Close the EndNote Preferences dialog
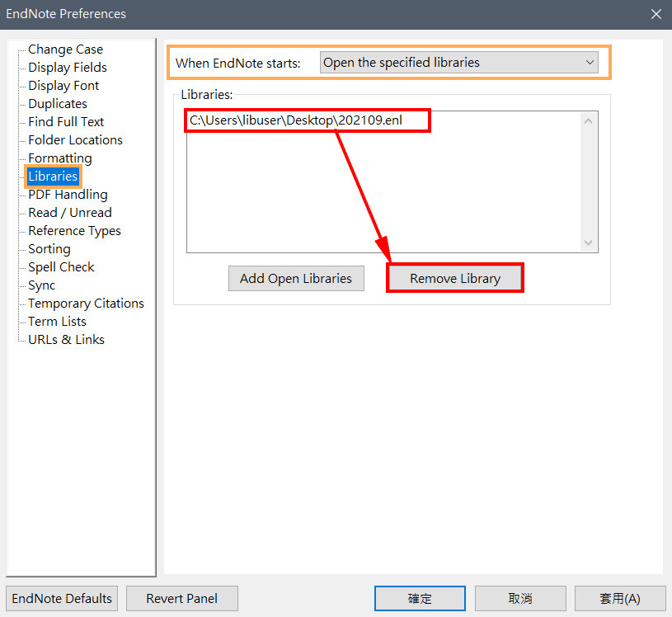This screenshot has width=672, height=617. pyautogui.click(x=656, y=14)
